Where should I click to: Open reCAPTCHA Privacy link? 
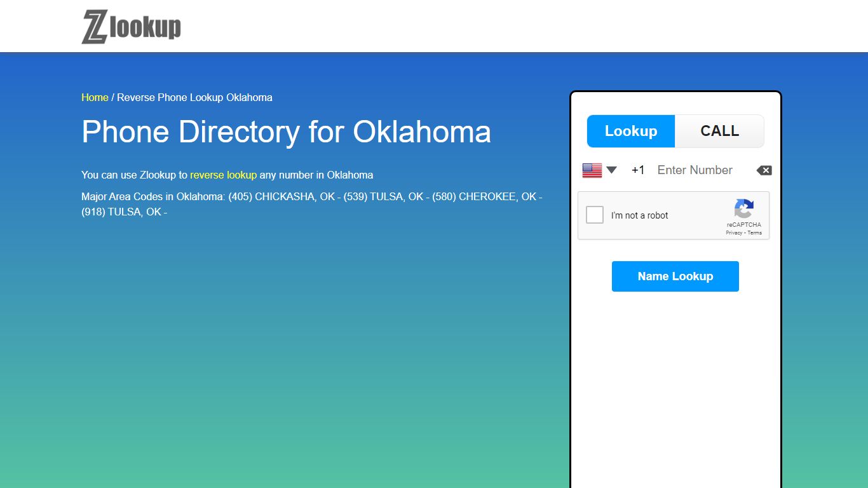734,233
